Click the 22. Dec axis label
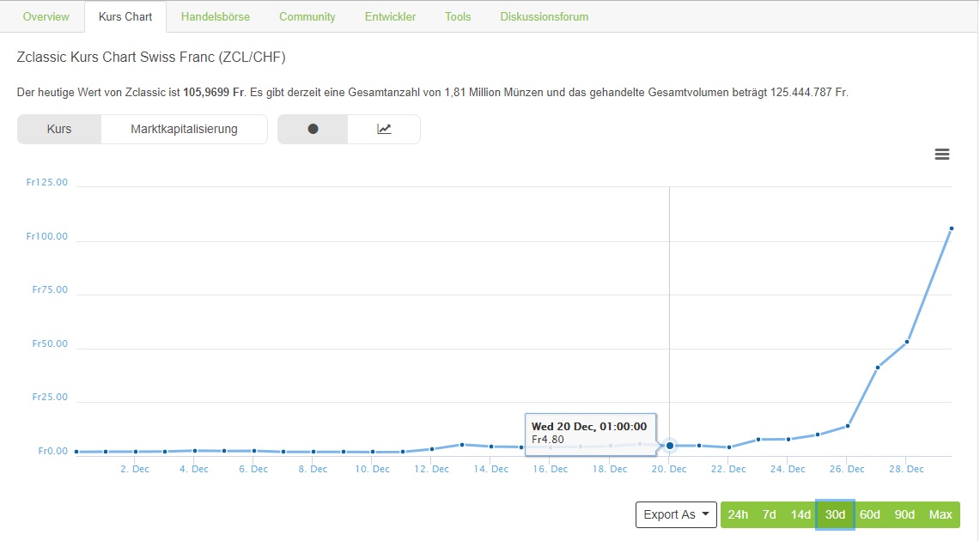980x541 pixels. 728,469
